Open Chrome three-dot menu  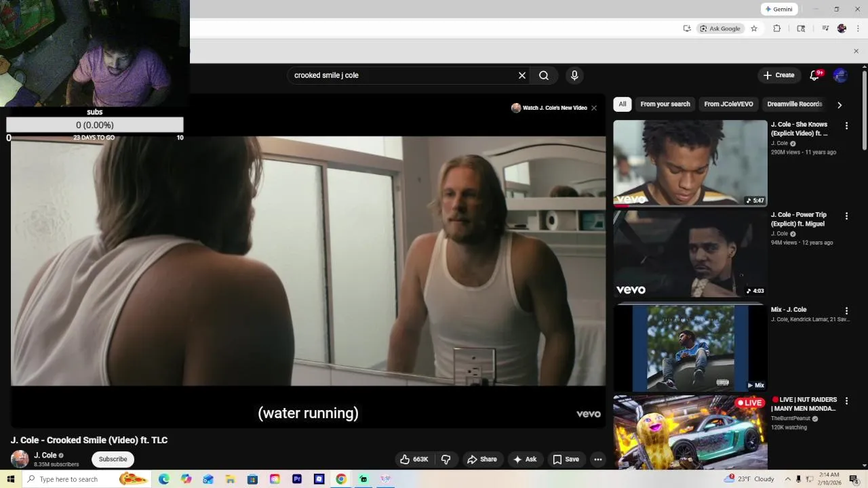[x=859, y=28]
